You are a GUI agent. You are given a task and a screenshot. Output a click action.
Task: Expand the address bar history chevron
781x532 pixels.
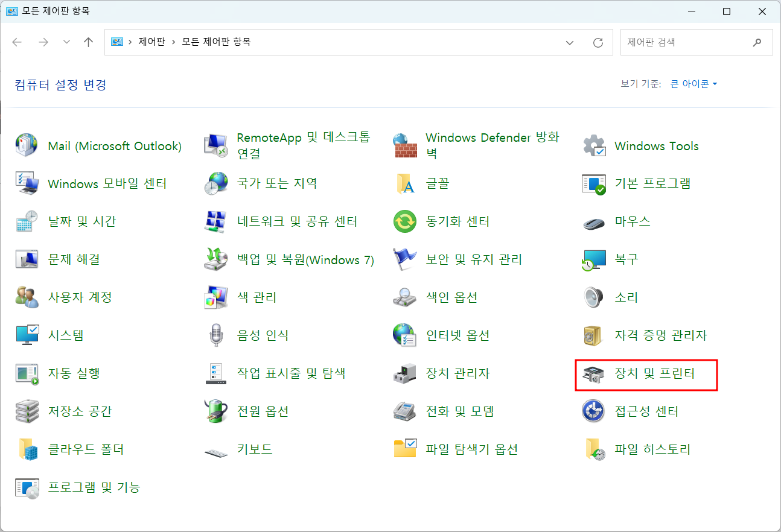click(569, 42)
